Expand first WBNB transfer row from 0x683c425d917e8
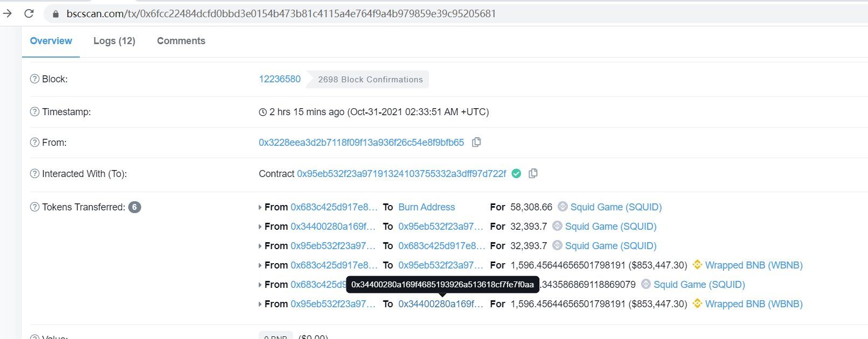Image resolution: width=868 pixels, height=339 pixels. point(260,265)
